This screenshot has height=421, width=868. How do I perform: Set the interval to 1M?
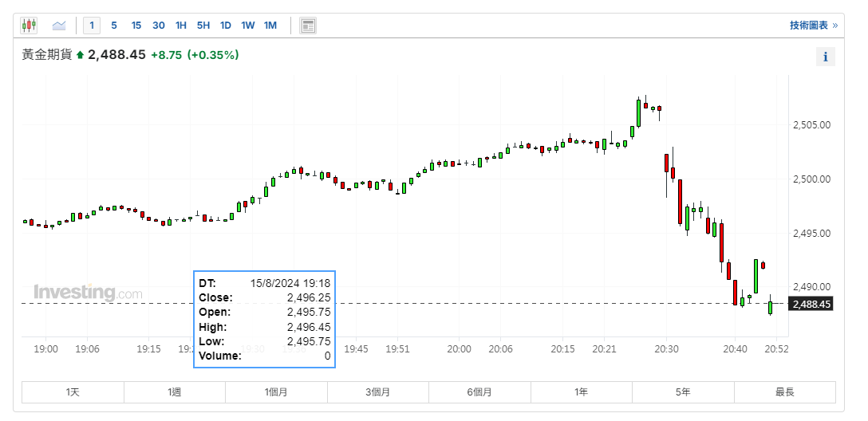(x=270, y=26)
